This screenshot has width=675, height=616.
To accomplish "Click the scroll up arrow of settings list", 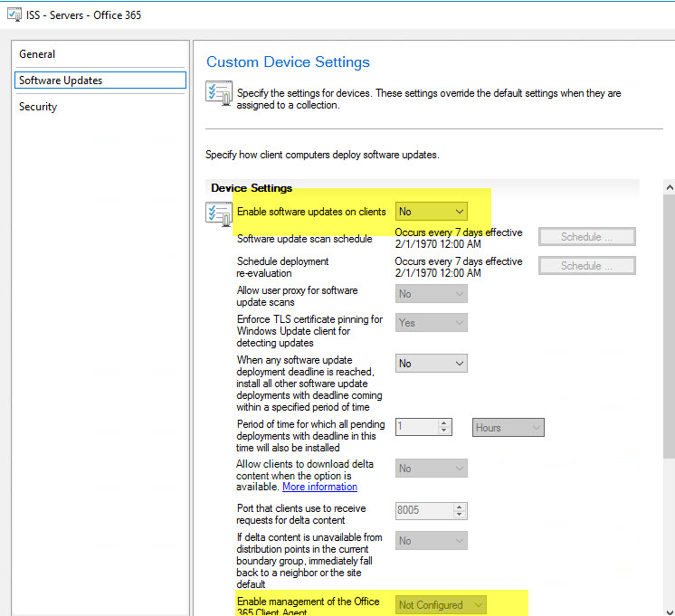I will point(670,187).
